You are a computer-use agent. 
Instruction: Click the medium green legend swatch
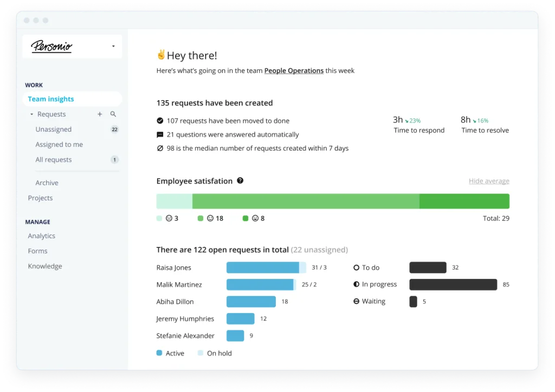tap(201, 218)
